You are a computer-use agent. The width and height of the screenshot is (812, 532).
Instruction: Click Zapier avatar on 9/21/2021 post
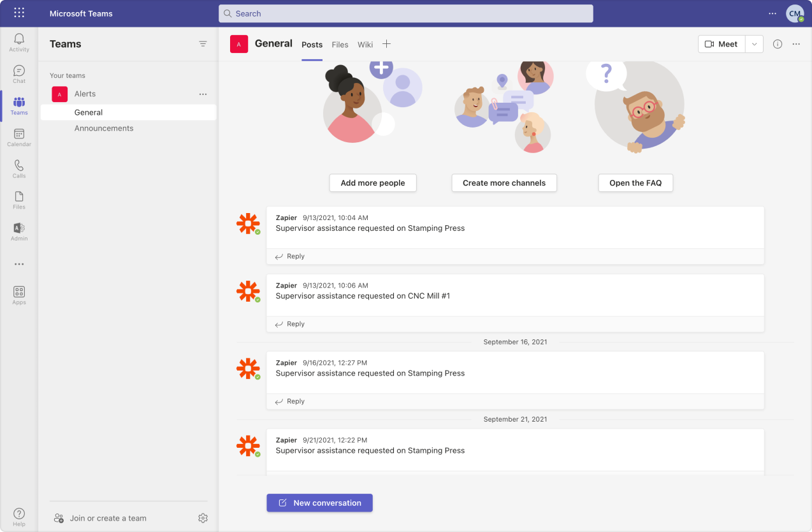(x=248, y=446)
